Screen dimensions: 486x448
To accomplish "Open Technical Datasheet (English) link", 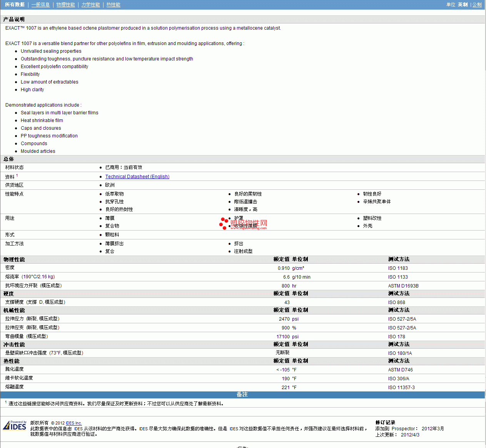I will 137,177.
